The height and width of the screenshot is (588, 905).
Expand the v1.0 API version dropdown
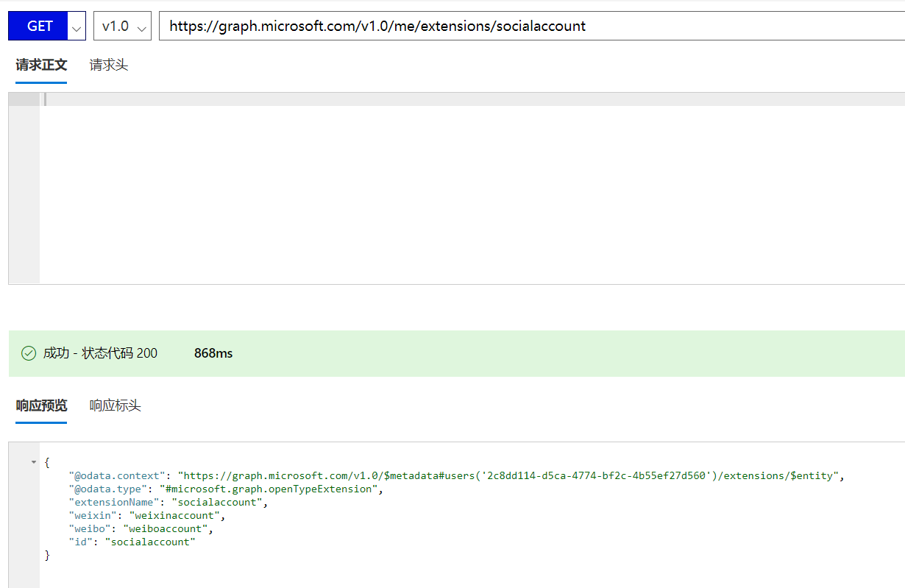122,26
